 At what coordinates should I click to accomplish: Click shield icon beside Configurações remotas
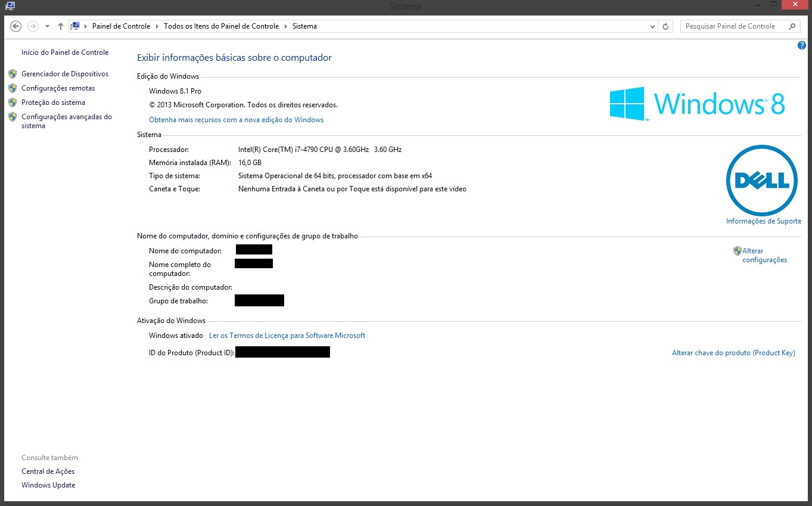click(13, 88)
